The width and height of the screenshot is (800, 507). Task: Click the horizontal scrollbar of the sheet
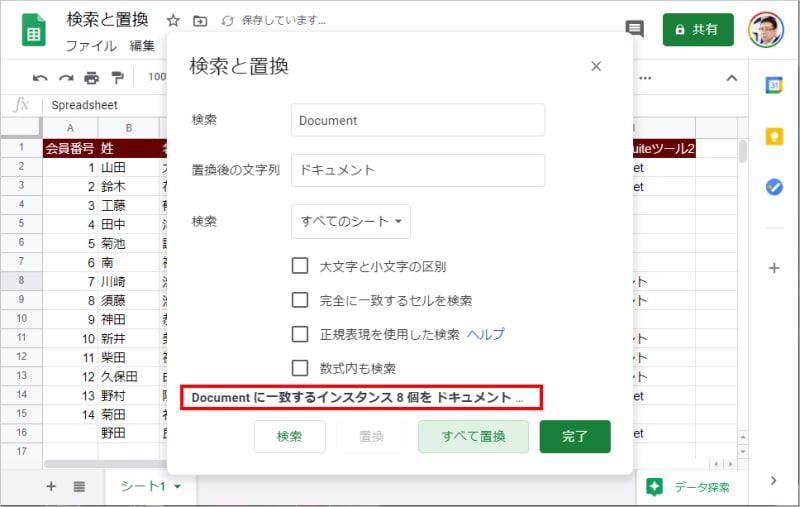coord(105,464)
